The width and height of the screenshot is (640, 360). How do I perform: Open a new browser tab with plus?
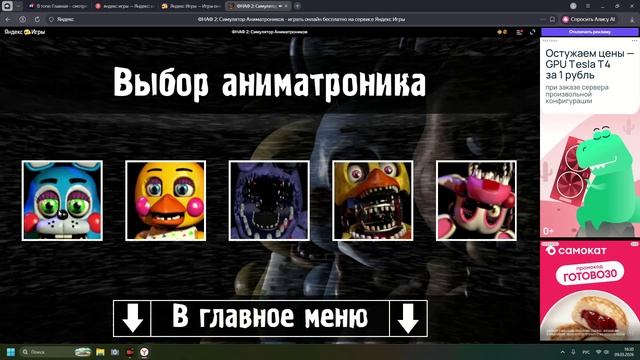298,6
